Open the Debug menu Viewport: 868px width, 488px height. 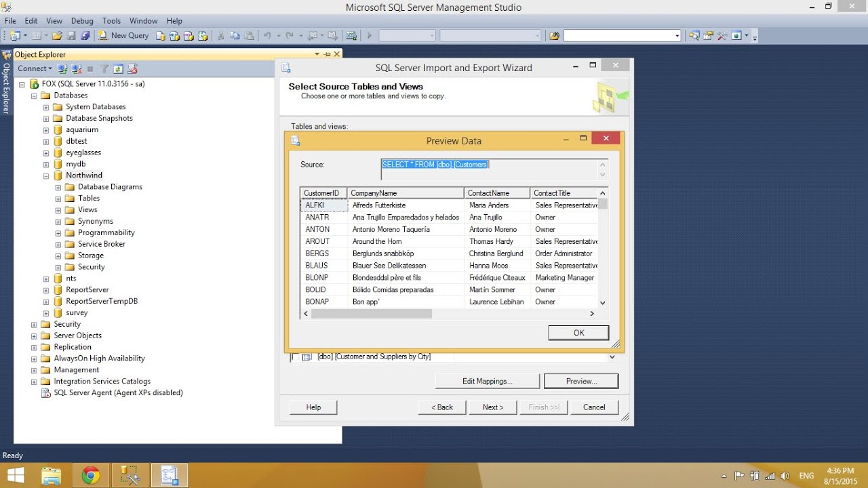pos(82,21)
